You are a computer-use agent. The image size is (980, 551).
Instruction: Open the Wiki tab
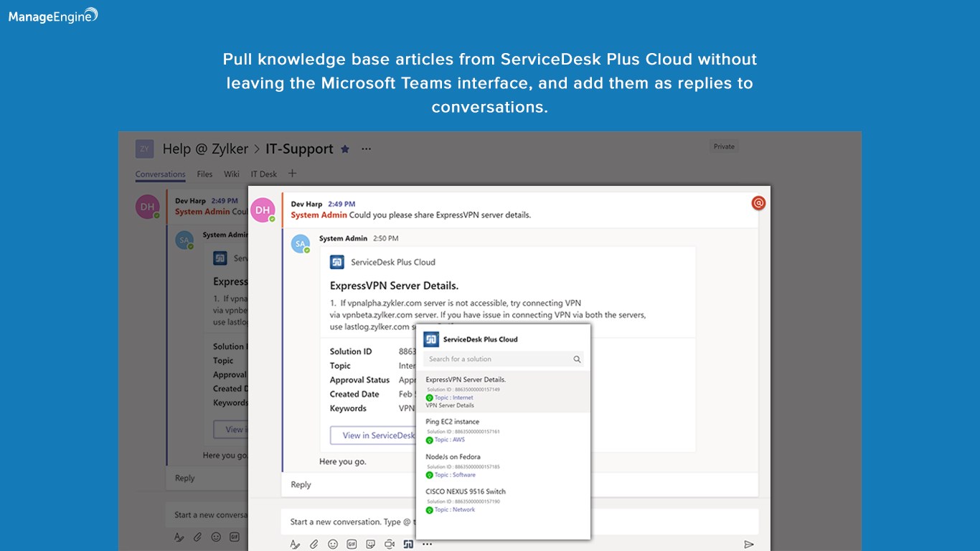pos(232,174)
